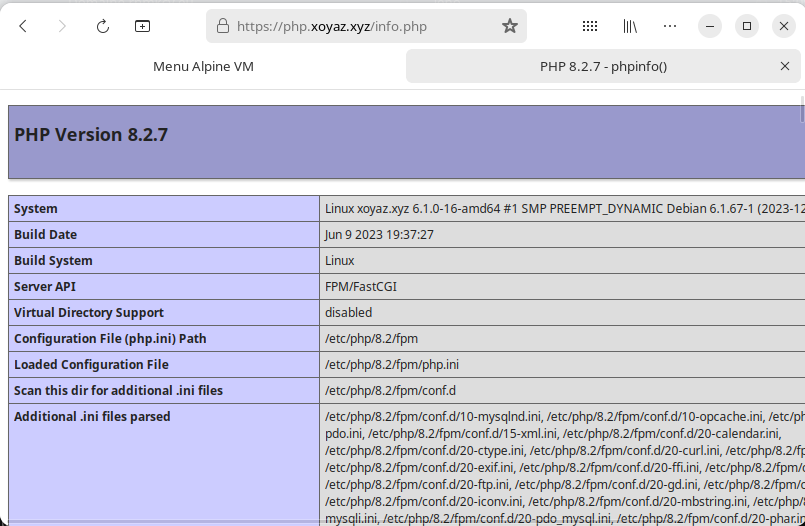Click the browser back arrow

click(23, 26)
